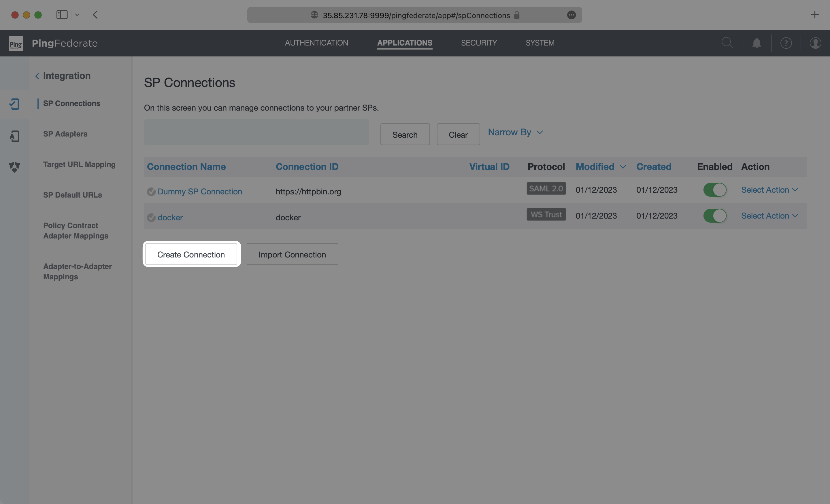The height and width of the screenshot is (504, 830).
Task: Enable the docker WS Trust connection
Action: [714, 215]
